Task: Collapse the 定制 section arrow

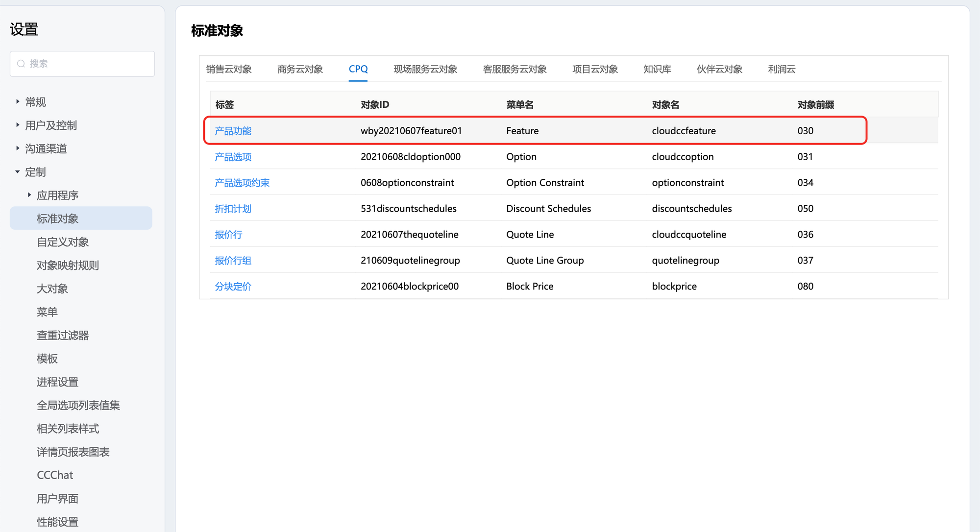Action: point(18,172)
